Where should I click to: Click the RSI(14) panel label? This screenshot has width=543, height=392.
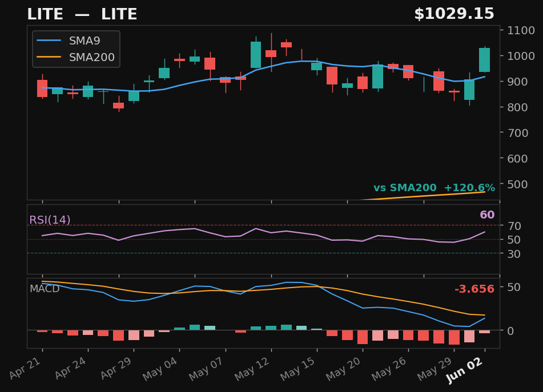pos(50,220)
